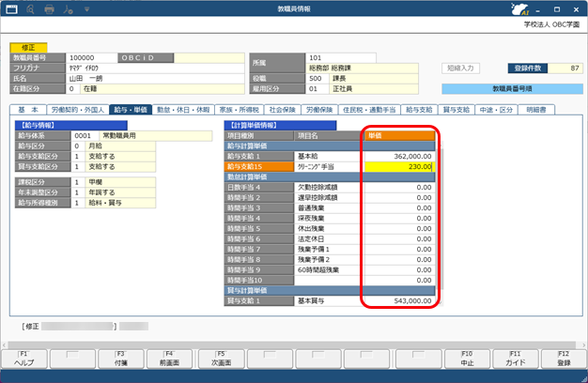Switch to the 基本 tab
This screenshot has width=588, height=383.
pyautogui.click(x=28, y=110)
